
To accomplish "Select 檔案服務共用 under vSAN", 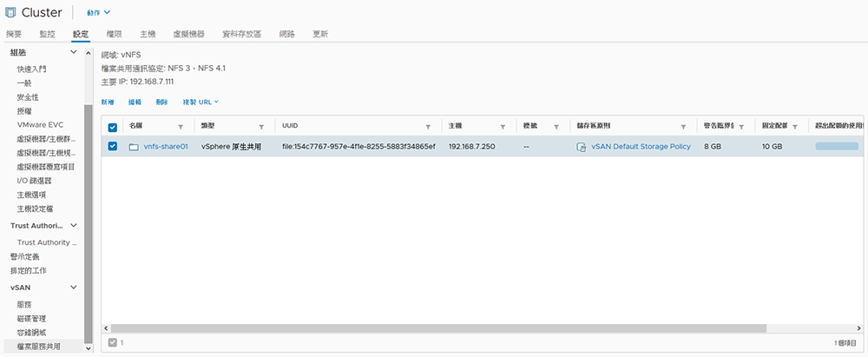I will pyautogui.click(x=39, y=347).
